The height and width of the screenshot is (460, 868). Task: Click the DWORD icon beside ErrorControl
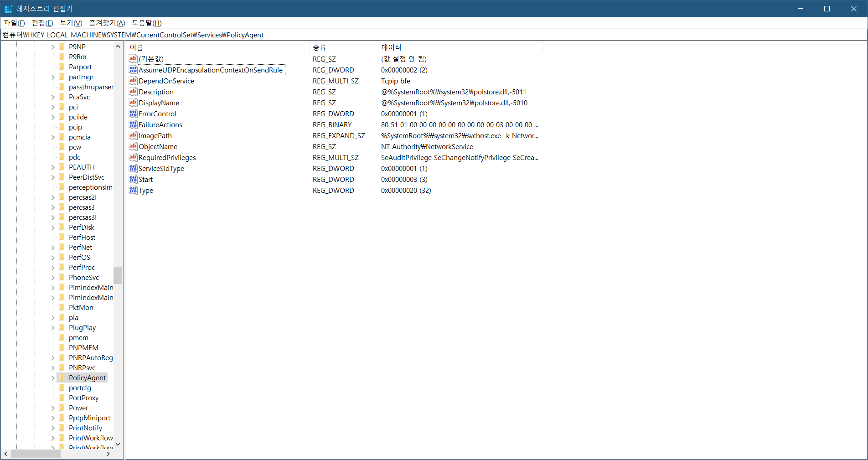click(x=133, y=114)
